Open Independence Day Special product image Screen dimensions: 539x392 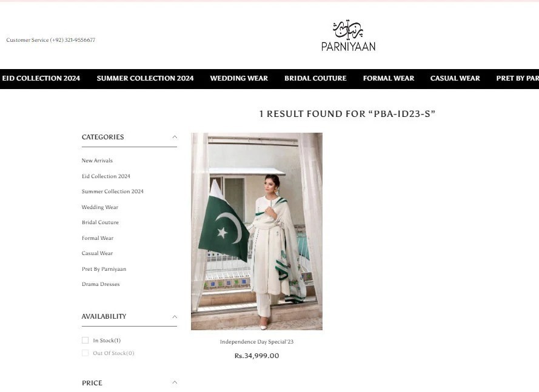tap(257, 231)
